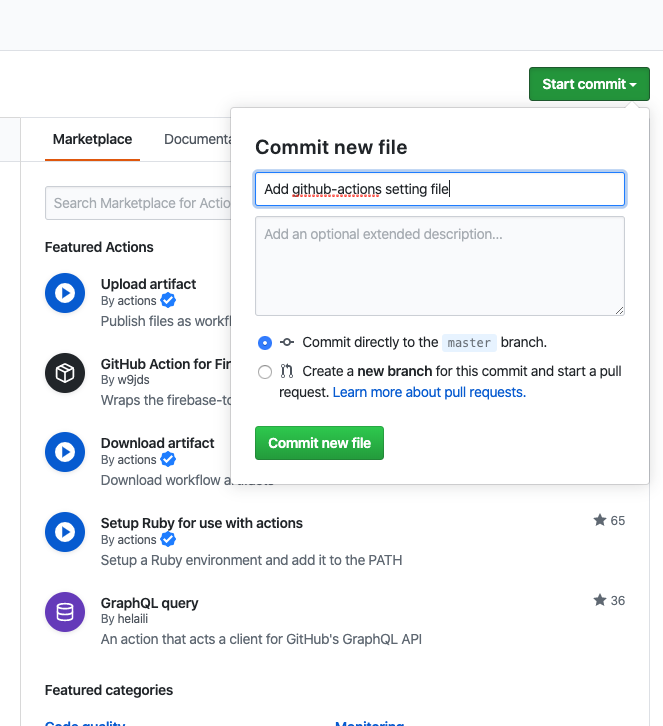Click the star icon next to 65
This screenshot has height=726, width=663.
pos(600,520)
